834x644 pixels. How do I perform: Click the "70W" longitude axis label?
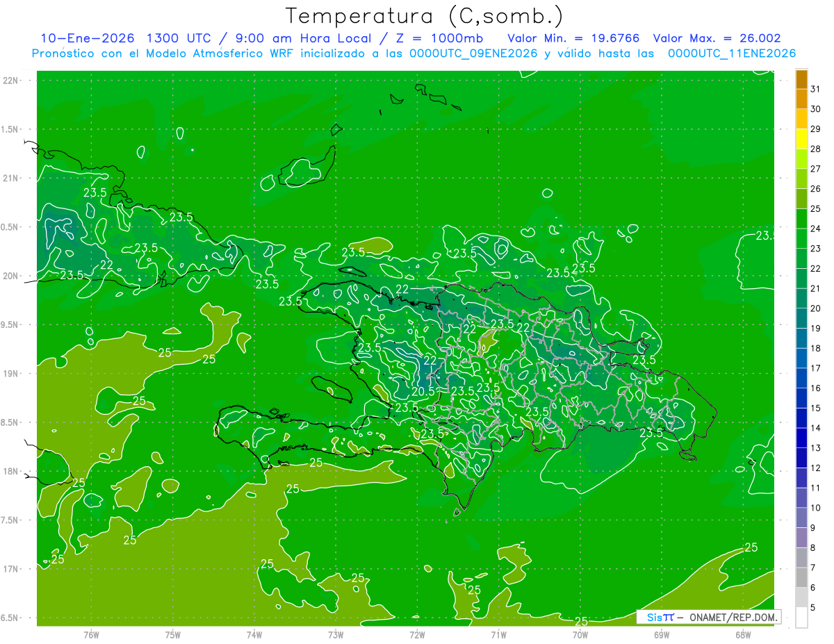pos(580,635)
